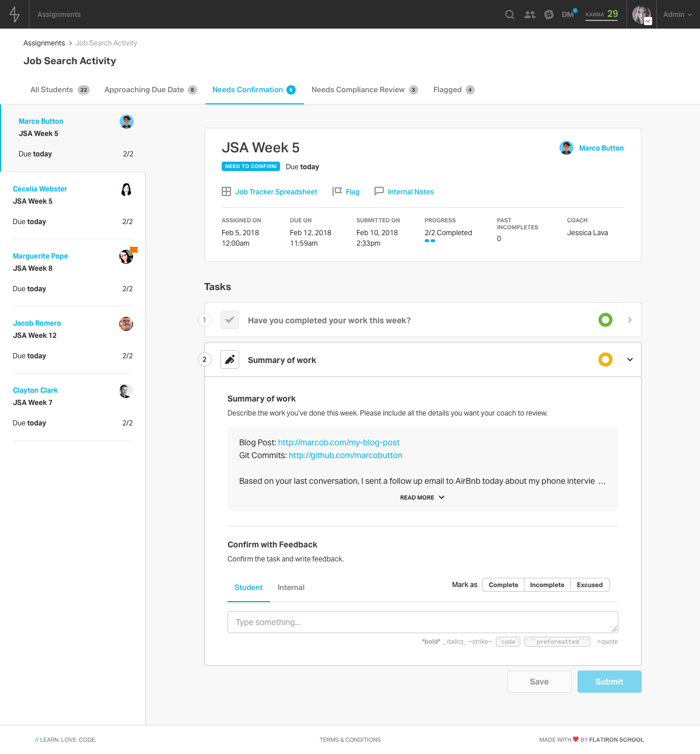
Task: Collapse Summary of work with down chevron
Action: tap(630, 359)
